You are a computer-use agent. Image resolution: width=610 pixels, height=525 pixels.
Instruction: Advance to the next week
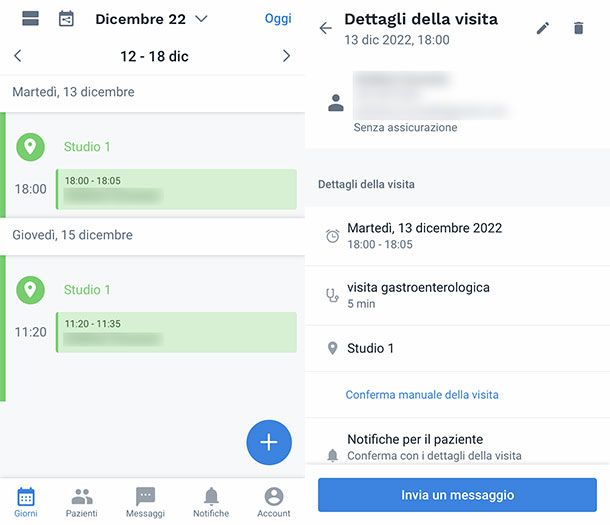click(x=286, y=56)
